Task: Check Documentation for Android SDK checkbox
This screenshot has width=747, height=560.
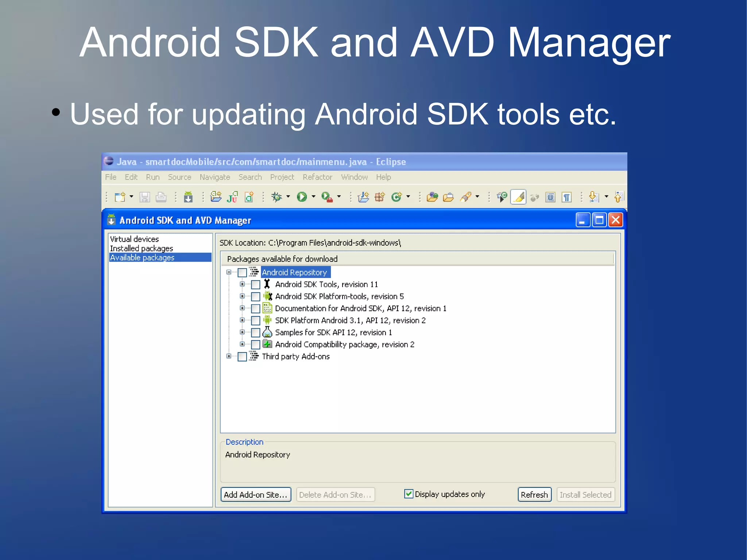Action: point(256,309)
